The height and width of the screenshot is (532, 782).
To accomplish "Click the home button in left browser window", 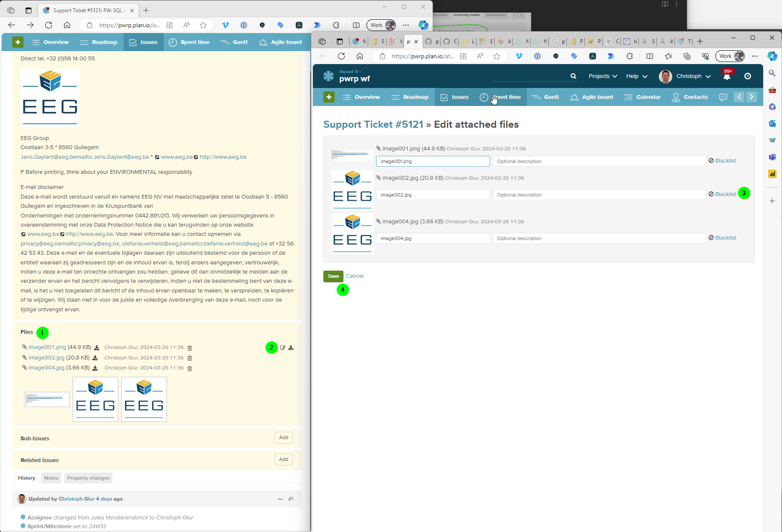I will (x=67, y=25).
